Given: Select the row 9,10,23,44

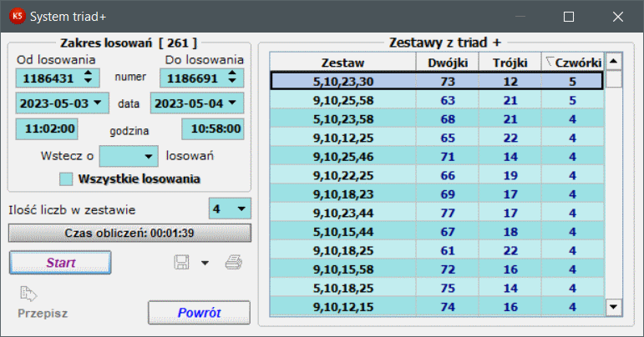Looking at the screenshot, I should point(437,213).
